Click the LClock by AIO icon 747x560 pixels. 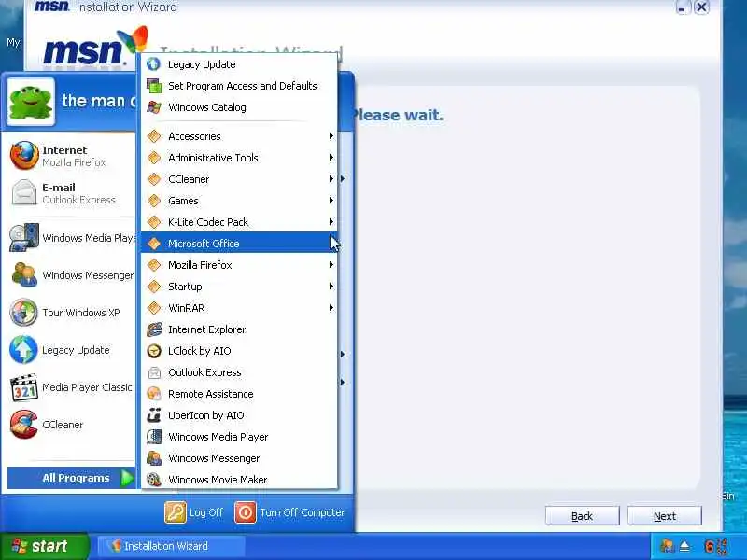point(153,351)
